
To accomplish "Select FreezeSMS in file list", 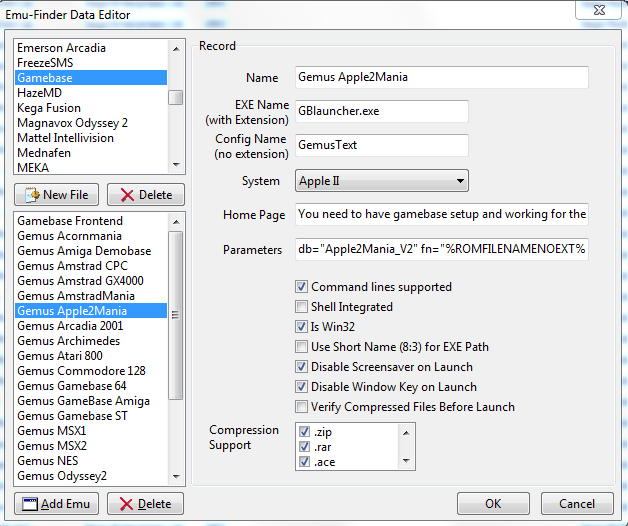I will click(x=91, y=63).
